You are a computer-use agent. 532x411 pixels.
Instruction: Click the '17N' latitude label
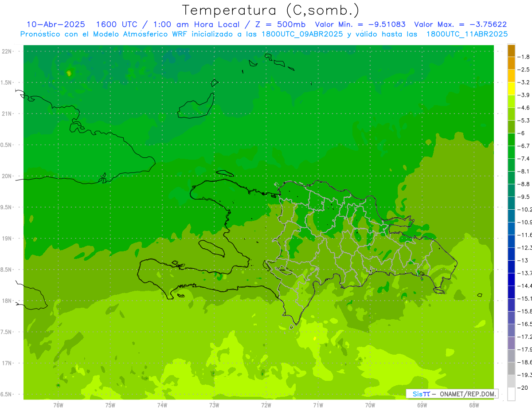[x=7, y=363]
